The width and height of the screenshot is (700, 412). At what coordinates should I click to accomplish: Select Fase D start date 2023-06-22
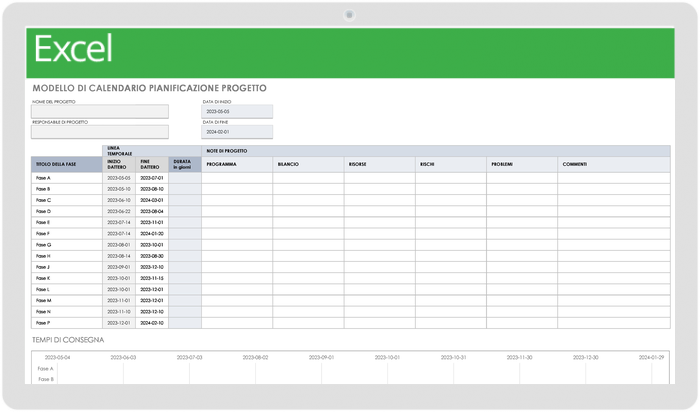[119, 212]
